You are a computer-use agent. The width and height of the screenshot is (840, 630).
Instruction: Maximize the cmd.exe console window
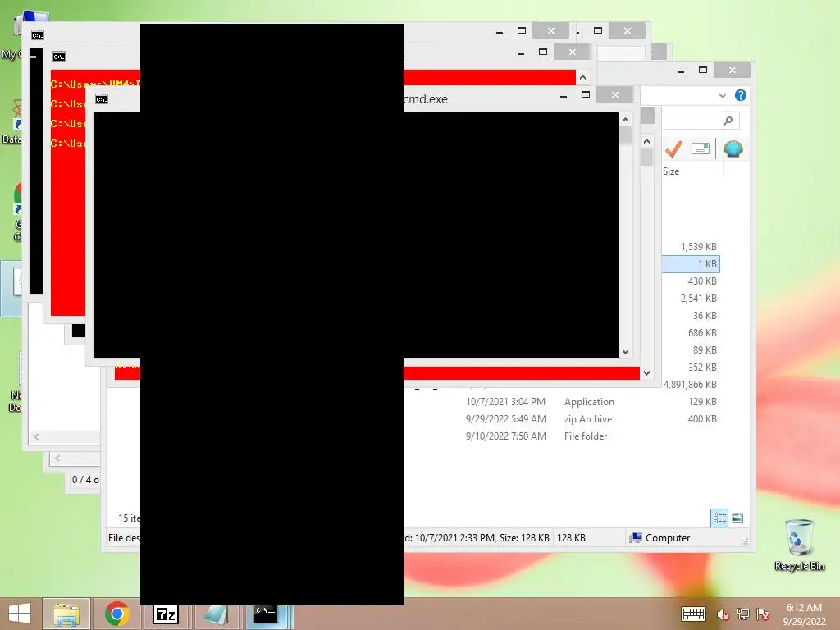pyautogui.click(x=586, y=95)
